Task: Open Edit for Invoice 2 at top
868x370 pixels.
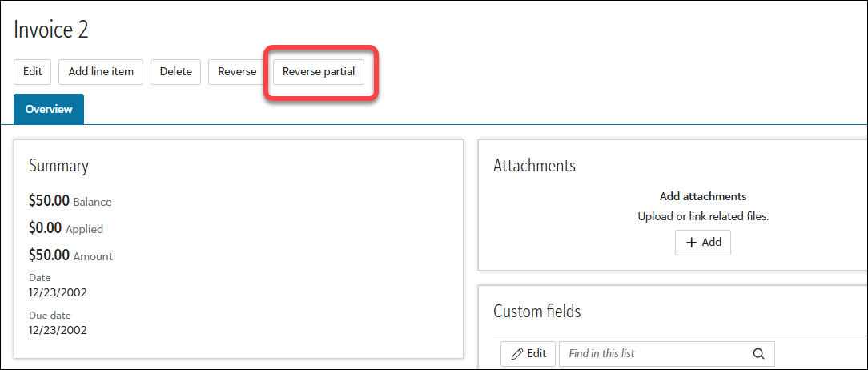Action: click(33, 71)
